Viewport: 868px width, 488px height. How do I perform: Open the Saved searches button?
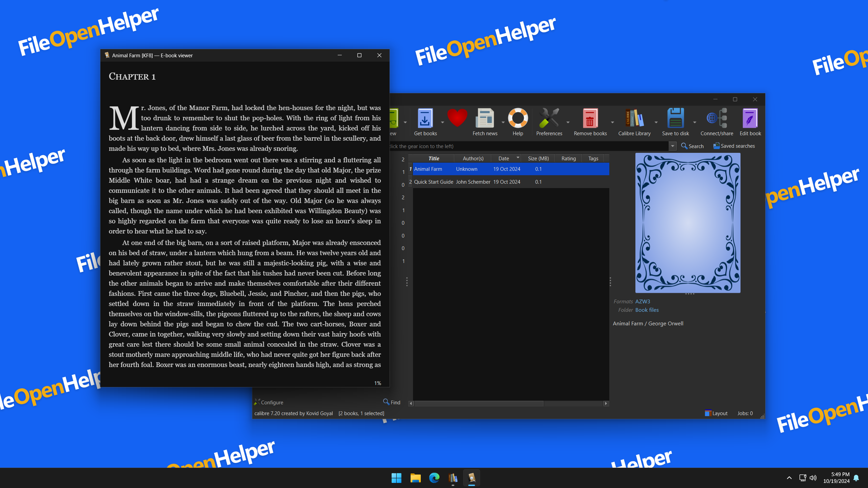point(734,146)
